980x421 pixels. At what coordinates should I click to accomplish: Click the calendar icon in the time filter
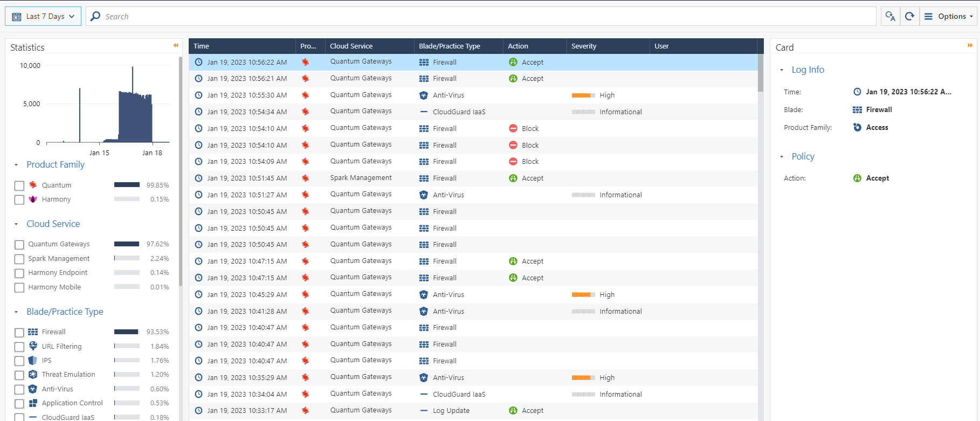pos(17,17)
